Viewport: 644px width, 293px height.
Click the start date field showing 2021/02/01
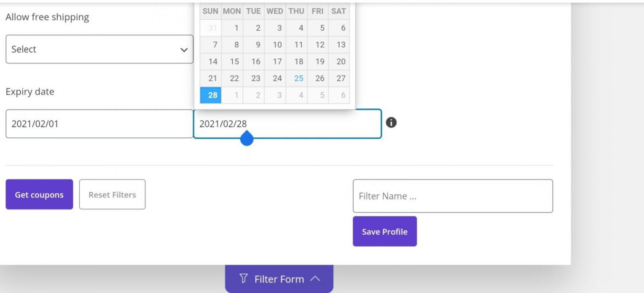point(99,123)
